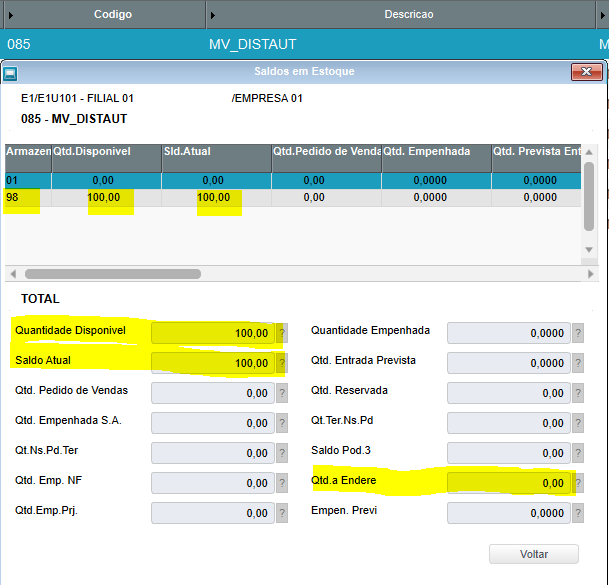Screen dimensions: 609x585
Task: Click the horizontal scroll left arrow
Action: 13,274
